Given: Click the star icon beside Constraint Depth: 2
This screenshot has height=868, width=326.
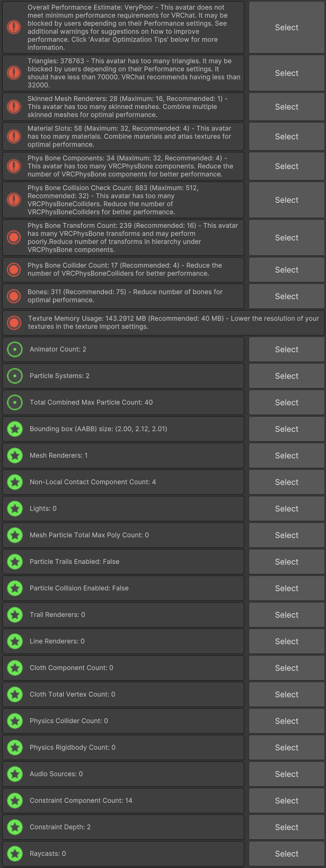Looking at the screenshot, I should pyautogui.click(x=15, y=827).
